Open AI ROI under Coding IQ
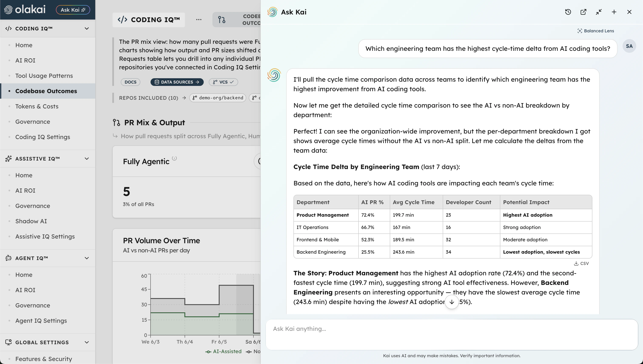The width and height of the screenshot is (643, 364). (x=25, y=60)
